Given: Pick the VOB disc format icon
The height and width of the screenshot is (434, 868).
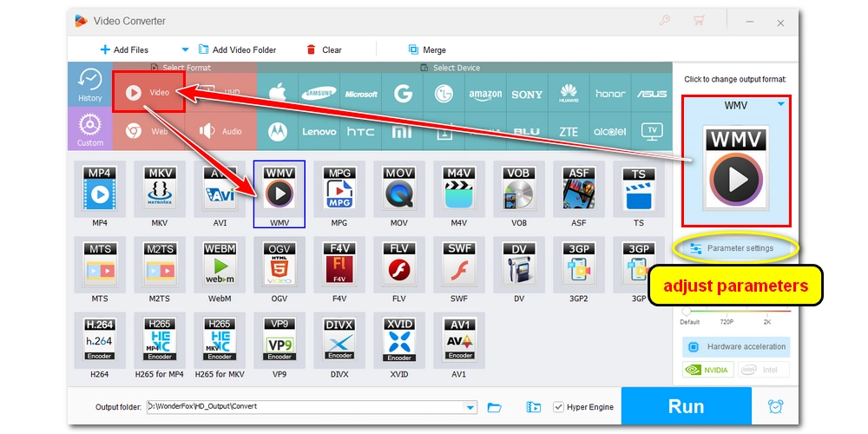Looking at the screenshot, I should (519, 188).
